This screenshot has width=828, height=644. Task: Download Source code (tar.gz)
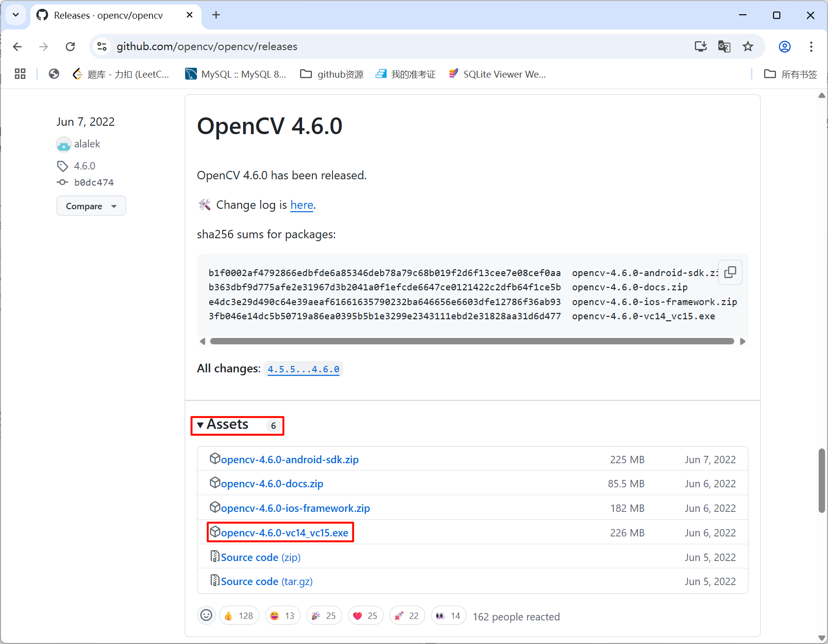click(267, 581)
